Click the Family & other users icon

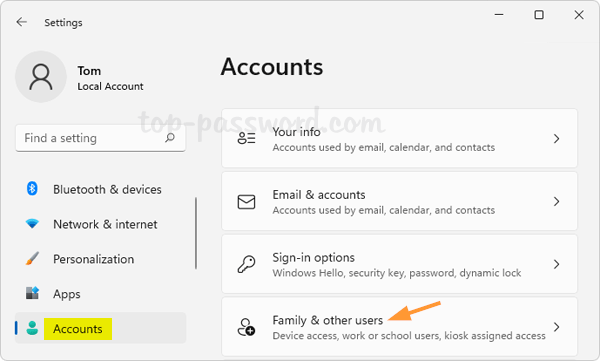(246, 327)
